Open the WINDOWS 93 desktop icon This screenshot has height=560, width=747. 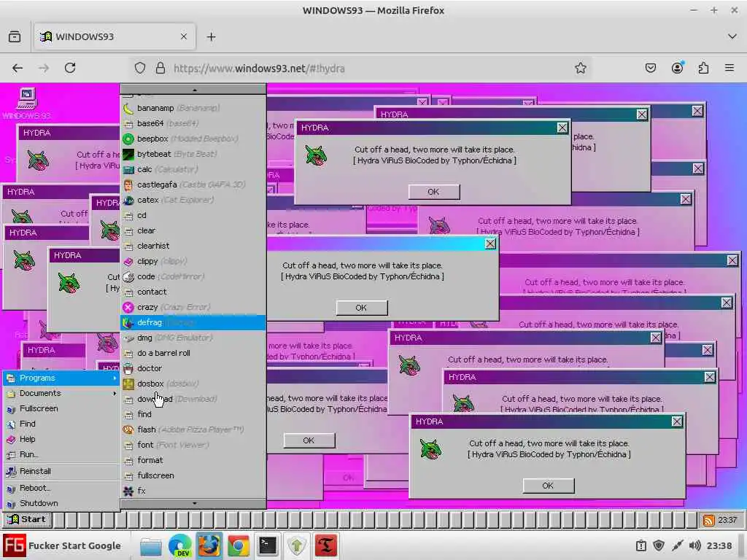[27, 104]
